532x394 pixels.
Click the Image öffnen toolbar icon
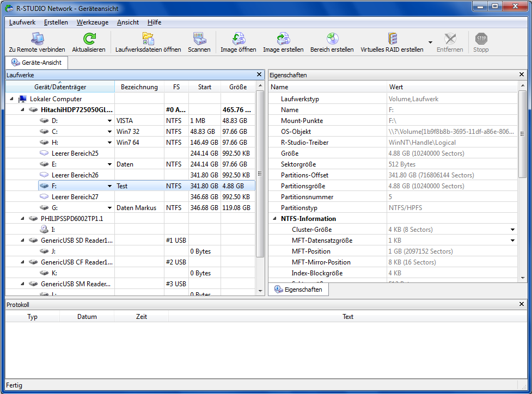coord(238,39)
